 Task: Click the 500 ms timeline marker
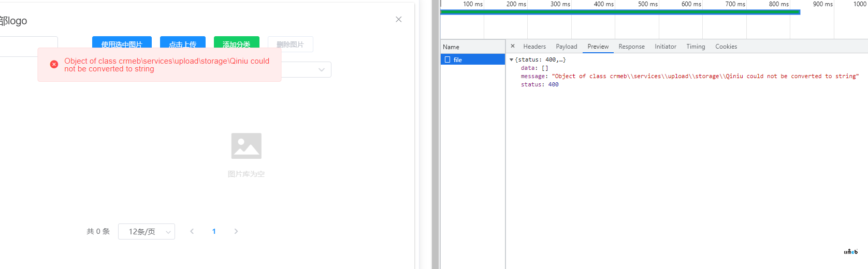648,4
